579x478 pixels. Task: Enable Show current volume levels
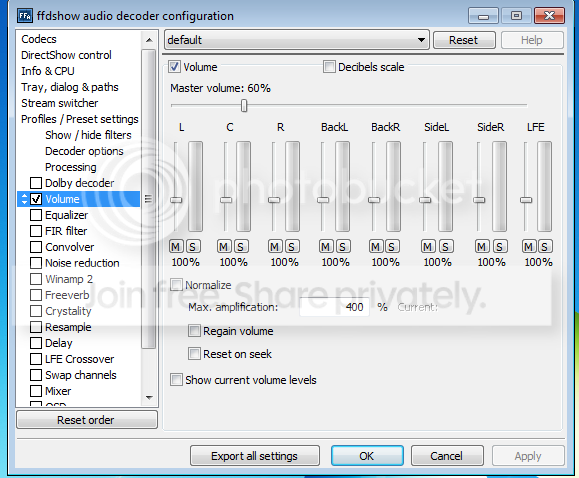(x=176, y=380)
